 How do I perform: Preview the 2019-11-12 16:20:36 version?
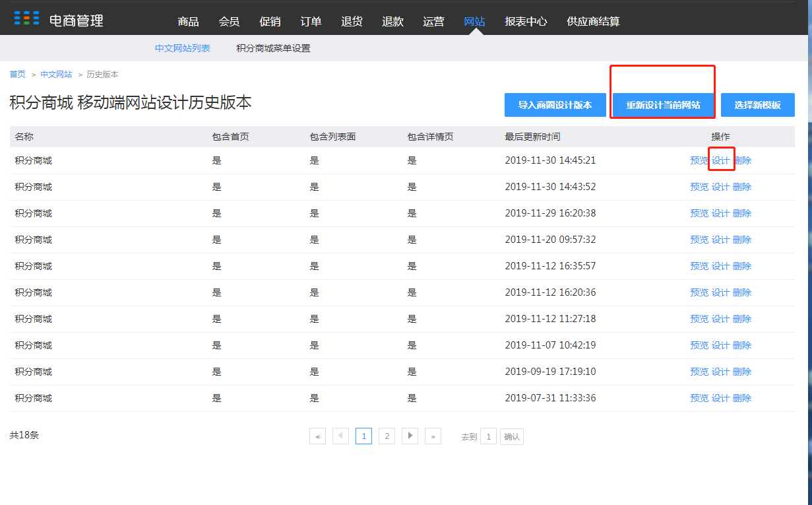[x=699, y=292]
